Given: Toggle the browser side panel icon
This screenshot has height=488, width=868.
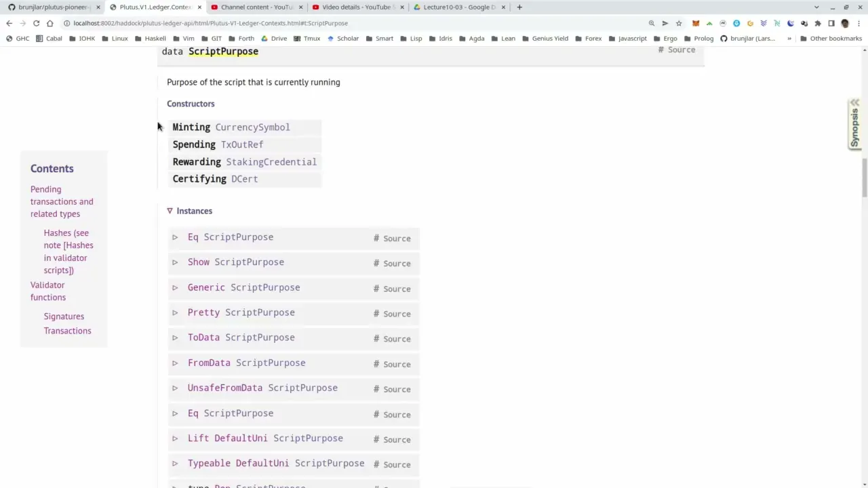Looking at the screenshot, I should tap(831, 23).
